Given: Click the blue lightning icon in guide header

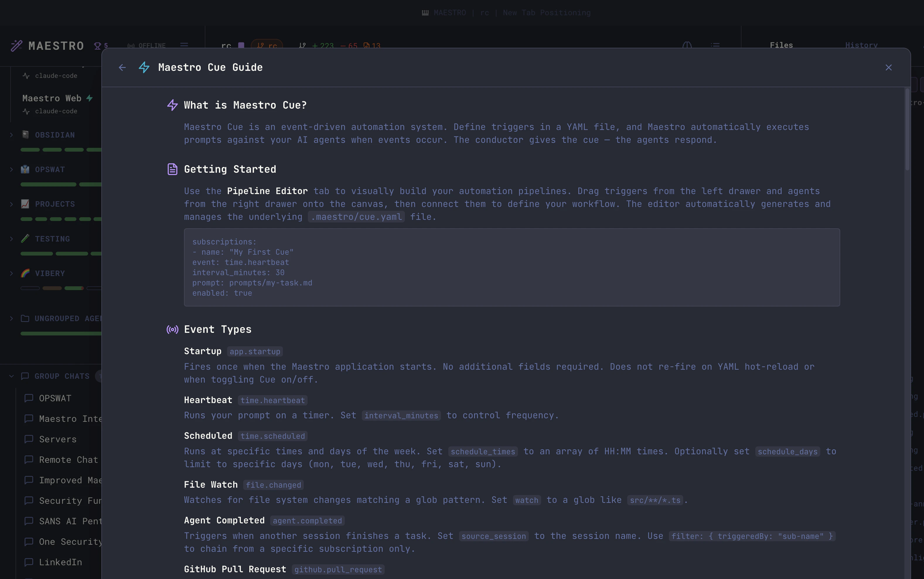Looking at the screenshot, I should 144,67.
